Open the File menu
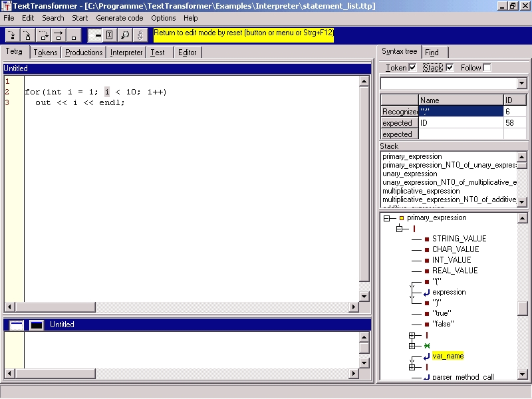This screenshot has width=532, height=399. [9, 18]
